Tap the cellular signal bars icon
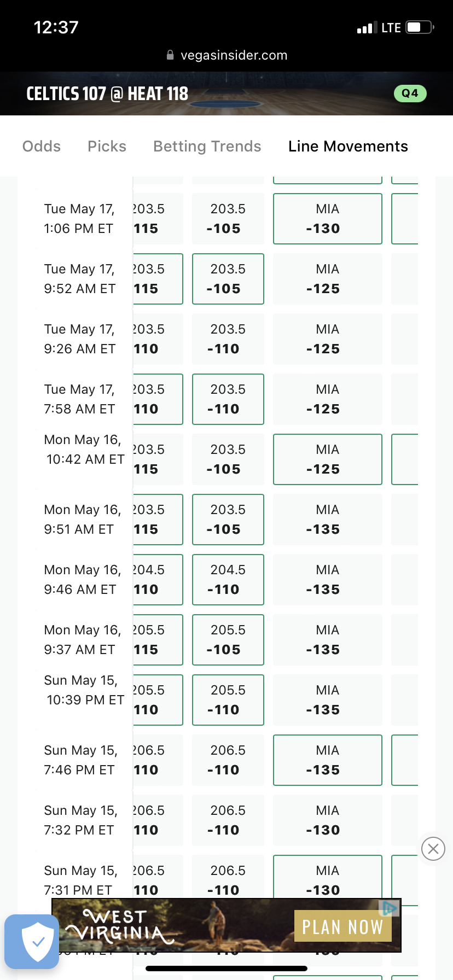This screenshot has width=453, height=980. 367,27
